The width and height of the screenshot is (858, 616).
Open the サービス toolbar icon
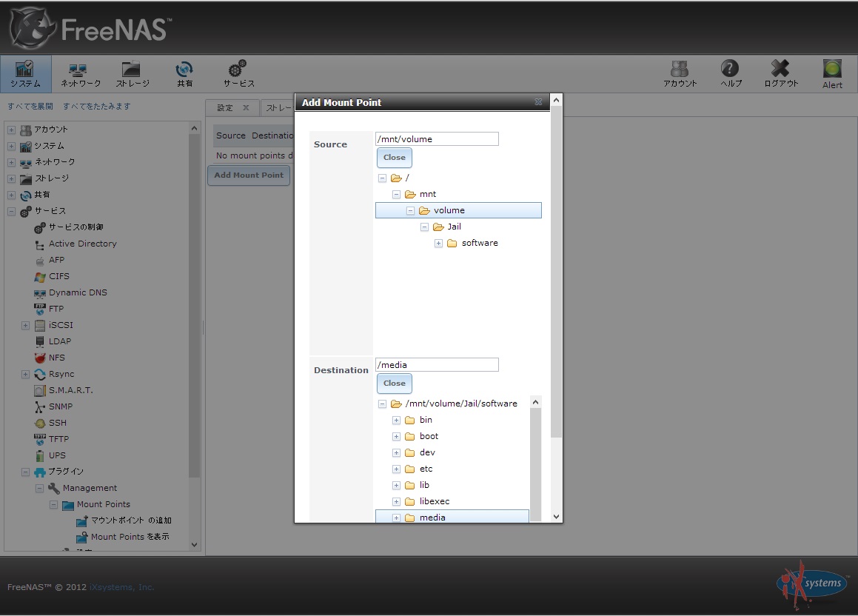point(238,74)
